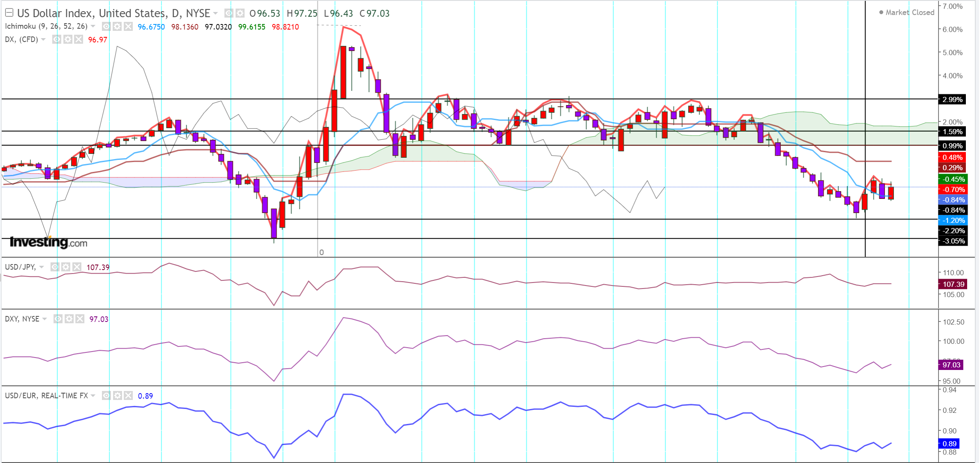Click the Market Closed status indicator

pos(906,12)
